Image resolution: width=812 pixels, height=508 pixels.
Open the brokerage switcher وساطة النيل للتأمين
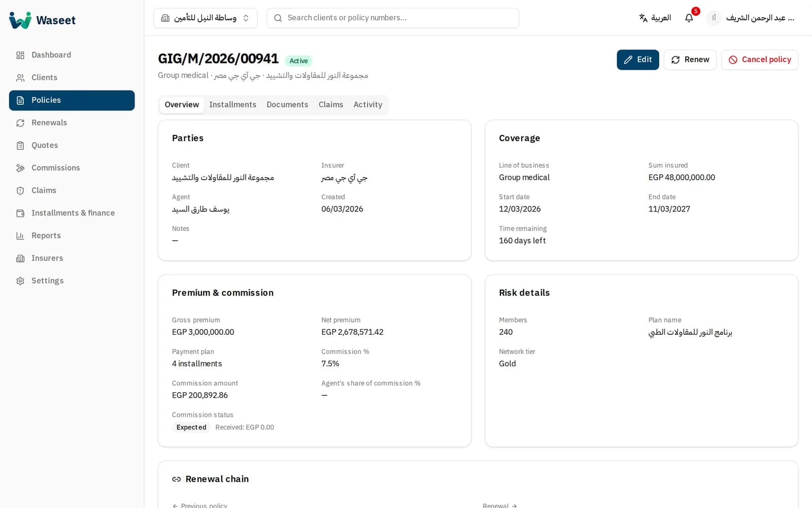(205, 18)
